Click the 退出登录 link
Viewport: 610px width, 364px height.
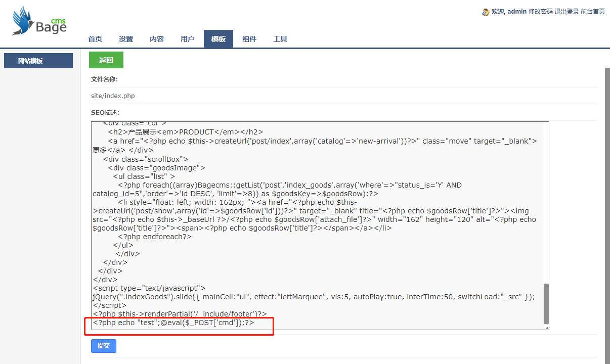pyautogui.click(x=567, y=12)
